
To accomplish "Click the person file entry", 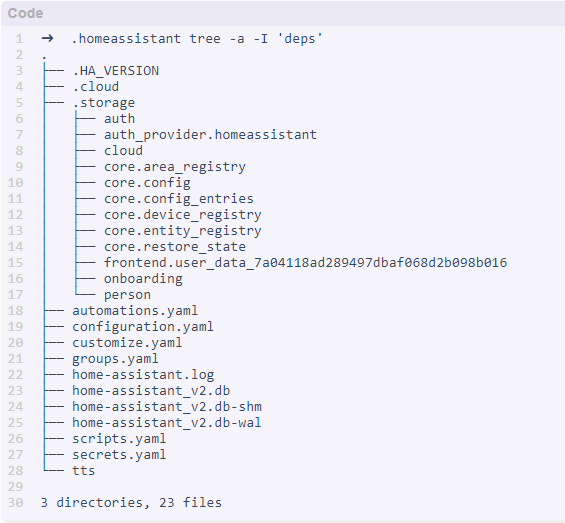I will coord(127,295).
